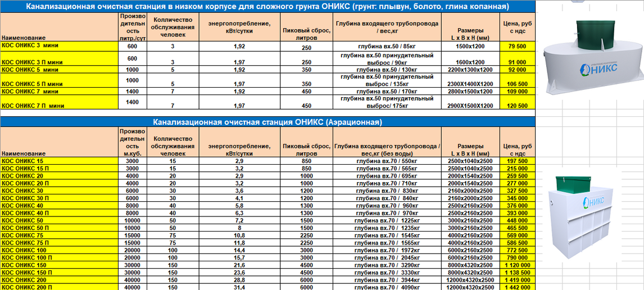The width and height of the screenshot is (644, 290).
Task: Select the price cell '215 000'
Action: [518, 169]
